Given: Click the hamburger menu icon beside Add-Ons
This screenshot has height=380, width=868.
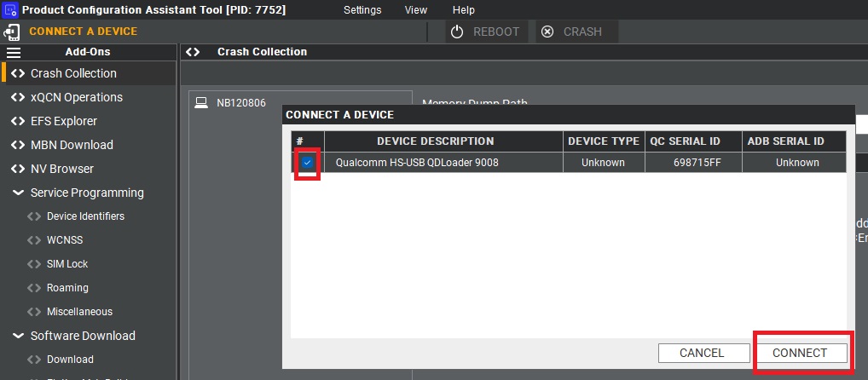Looking at the screenshot, I should [x=14, y=52].
